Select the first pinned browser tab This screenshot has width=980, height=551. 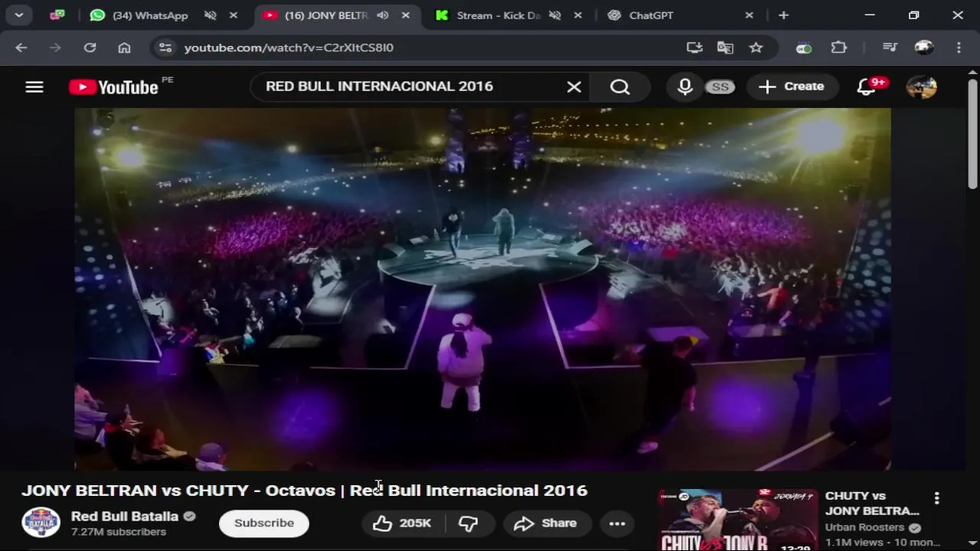click(x=57, y=15)
